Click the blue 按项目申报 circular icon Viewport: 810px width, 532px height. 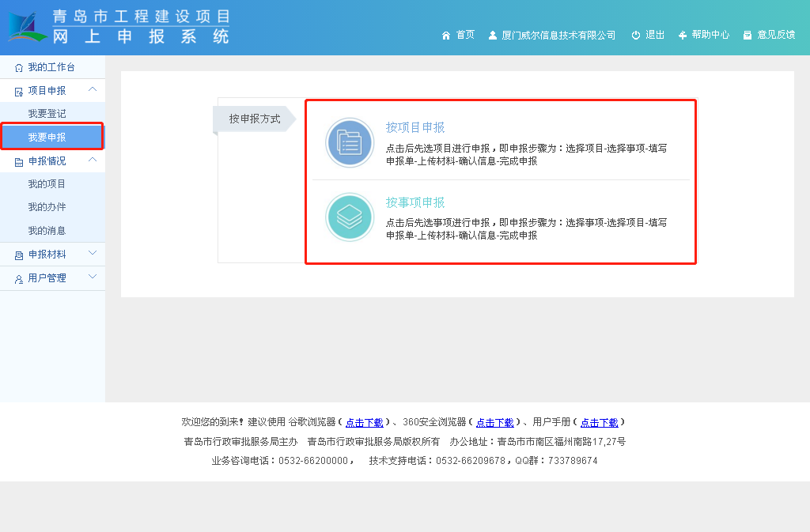point(350,142)
